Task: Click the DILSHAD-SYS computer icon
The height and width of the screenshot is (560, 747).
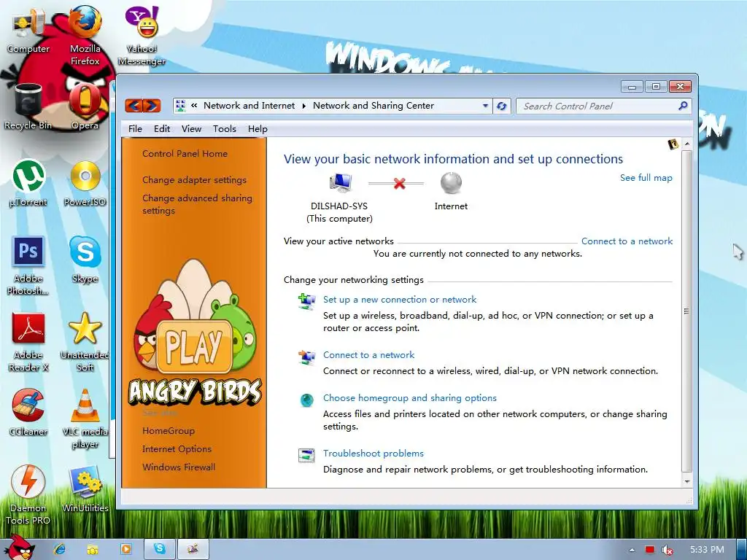Action: pos(340,183)
